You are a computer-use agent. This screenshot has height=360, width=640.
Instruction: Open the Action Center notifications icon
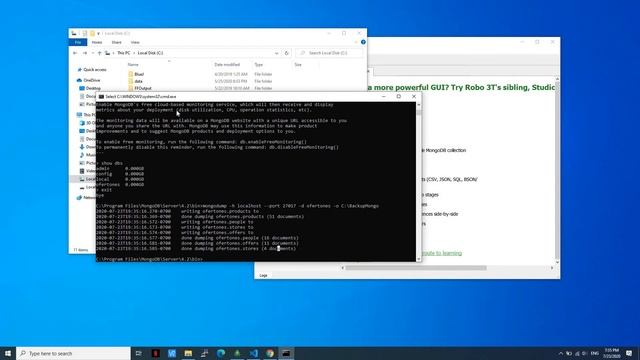[x=629, y=353]
